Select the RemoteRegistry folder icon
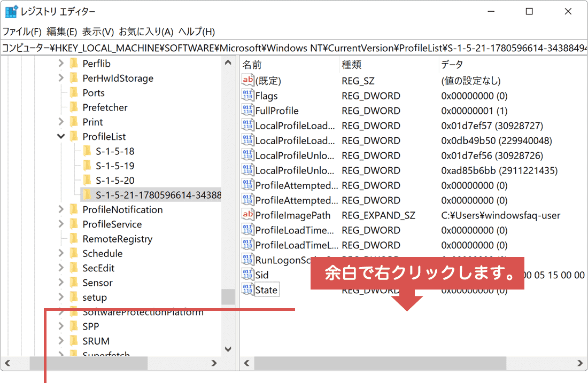 coord(74,239)
